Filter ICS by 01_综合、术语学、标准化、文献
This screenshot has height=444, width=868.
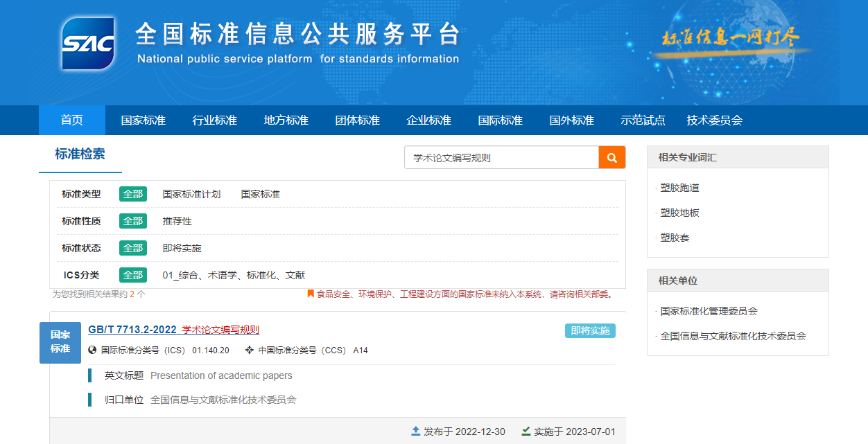point(234,275)
